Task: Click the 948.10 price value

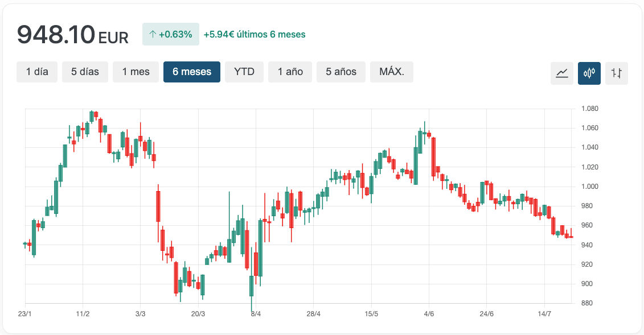Action: click(56, 35)
